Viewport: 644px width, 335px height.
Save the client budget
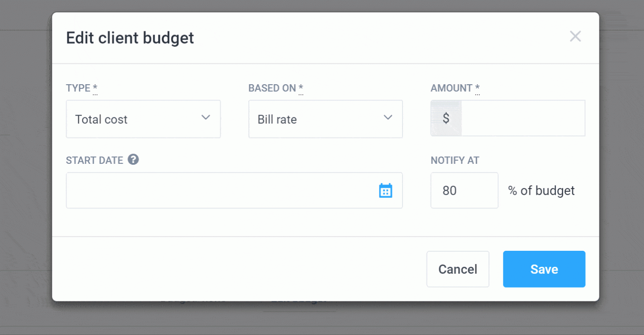click(x=544, y=269)
